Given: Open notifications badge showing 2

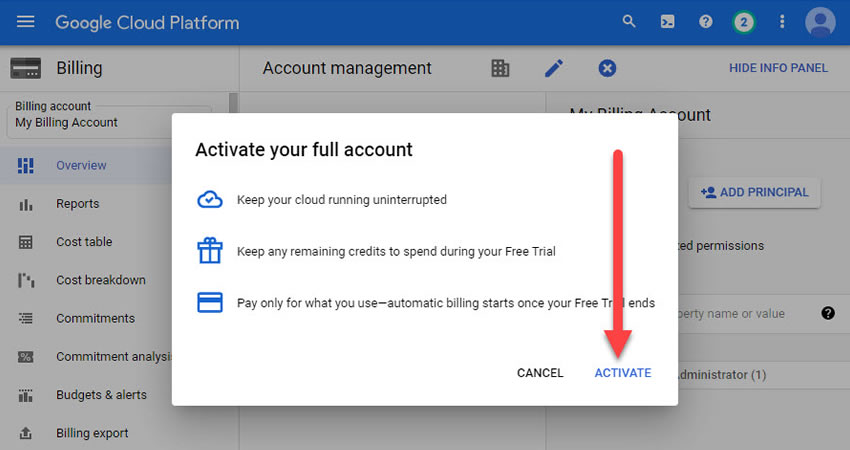Looking at the screenshot, I should click(x=744, y=22).
